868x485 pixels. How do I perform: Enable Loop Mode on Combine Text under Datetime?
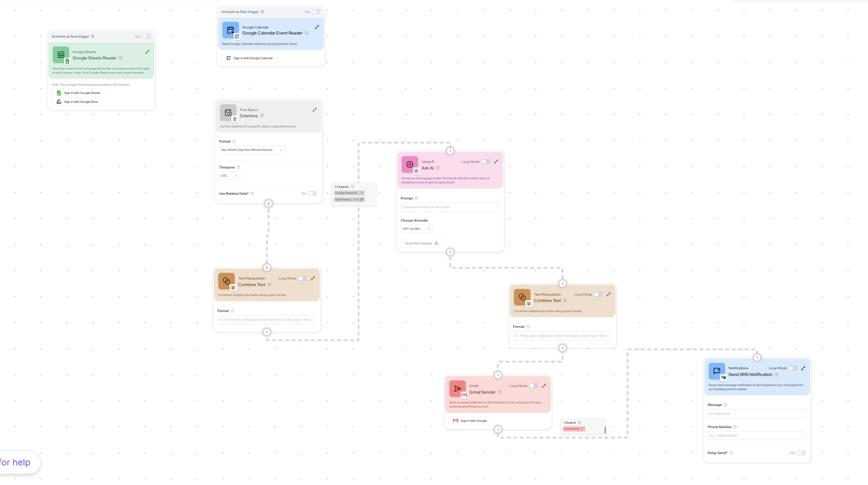(x=303, y=278)
